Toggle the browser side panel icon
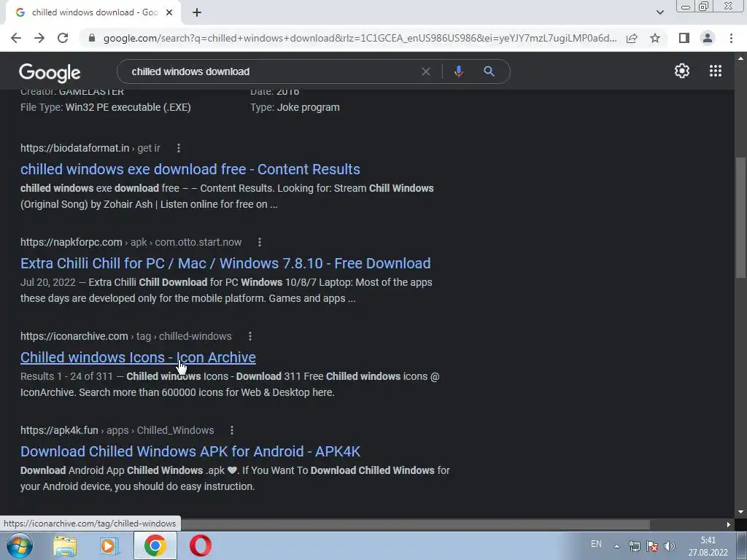 [x=684, y=38]
